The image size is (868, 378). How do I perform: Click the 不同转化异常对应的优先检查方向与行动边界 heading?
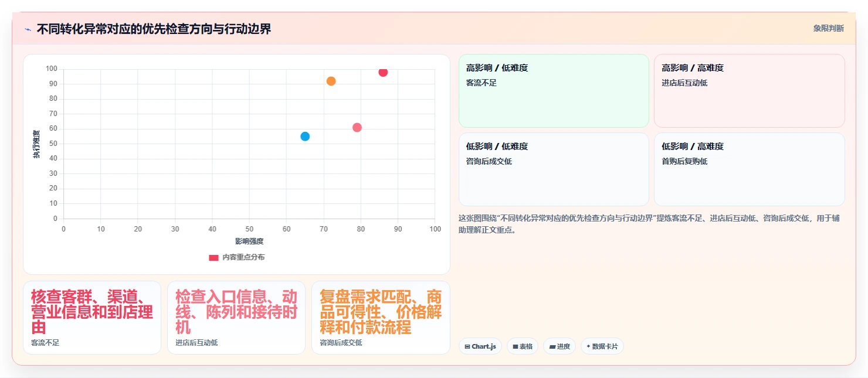(154, 29)
